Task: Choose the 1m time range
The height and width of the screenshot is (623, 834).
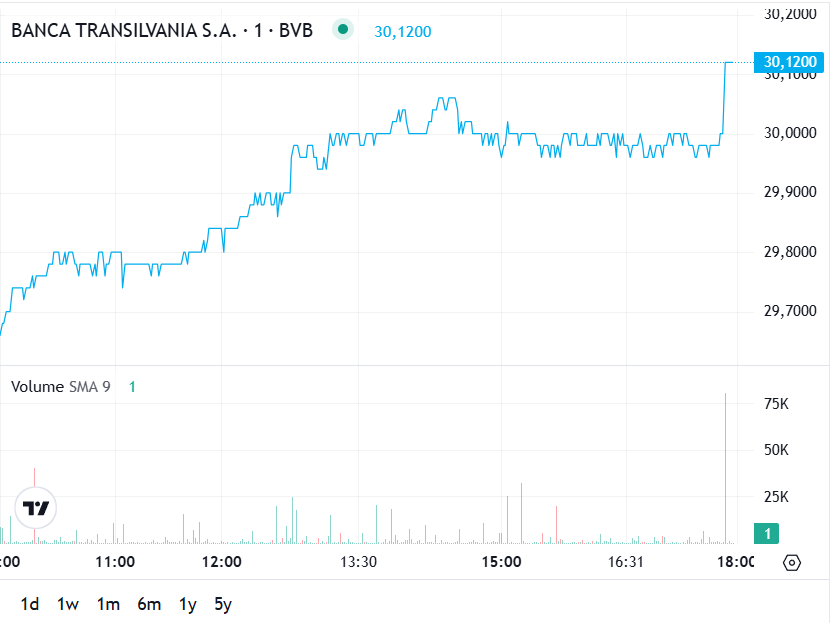Action: click(108, 604)
